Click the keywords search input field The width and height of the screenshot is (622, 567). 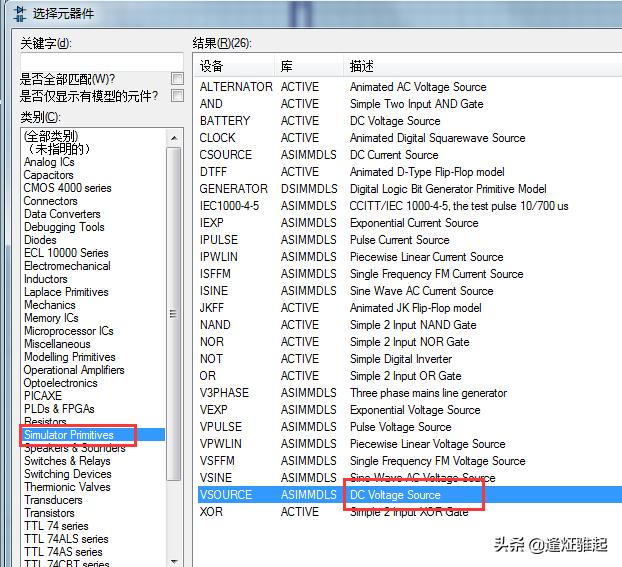[x=101, y=61]
